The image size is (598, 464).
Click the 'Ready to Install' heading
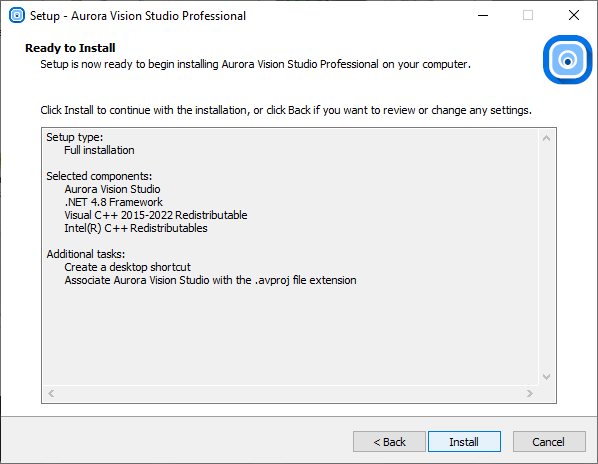coord(70,48)
